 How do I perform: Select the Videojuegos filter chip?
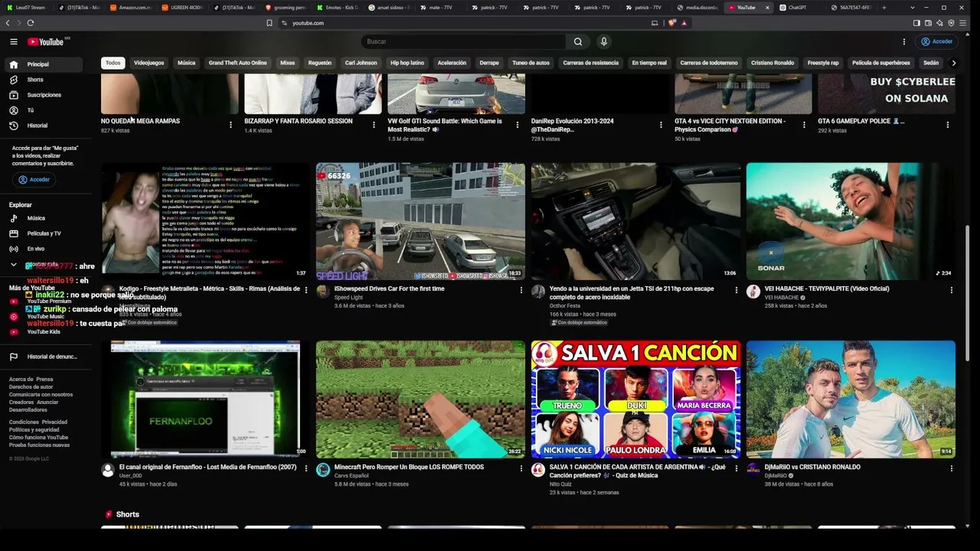[x=149, y=63]
